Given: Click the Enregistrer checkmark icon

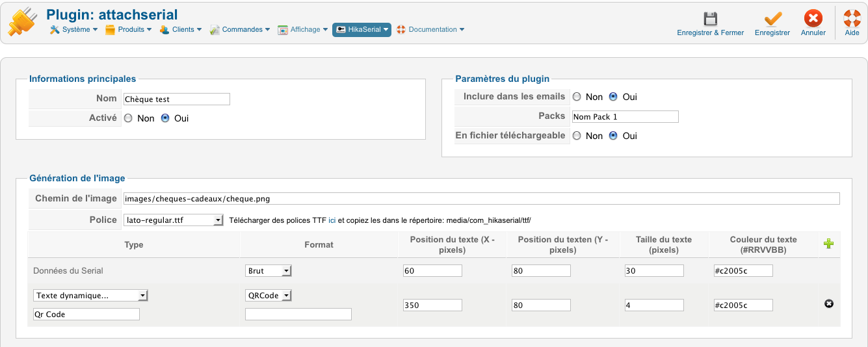Looking at the screenshot, I should (772, 19).
